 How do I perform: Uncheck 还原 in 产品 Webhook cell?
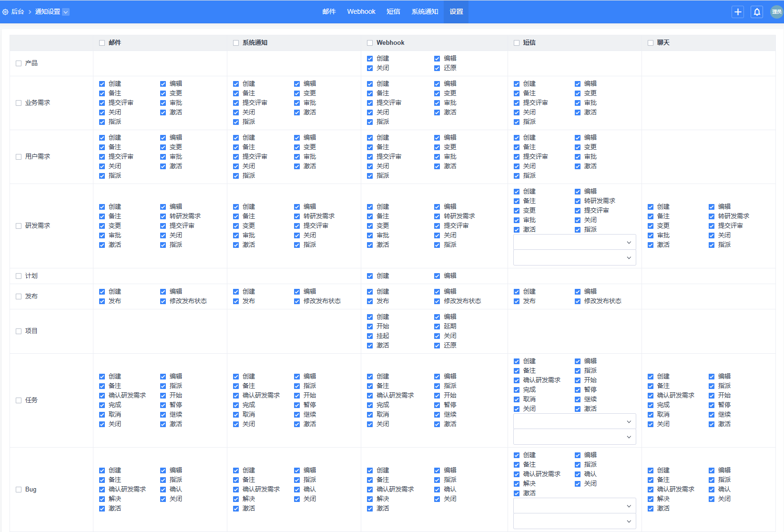pyautogui.click(x=437, y=68)
